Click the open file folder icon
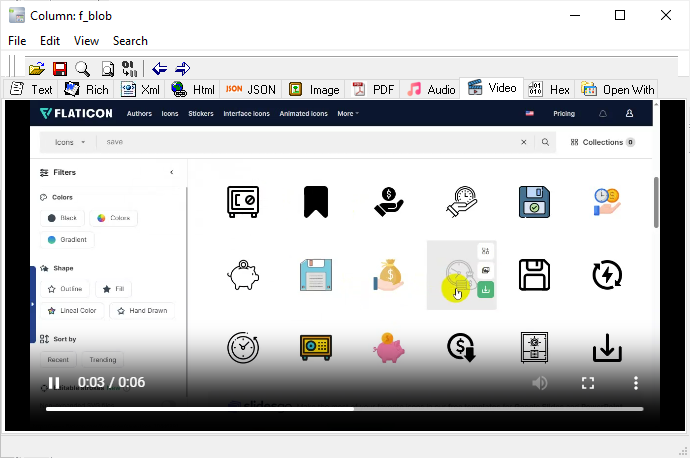Viewport: 690px width, 458px height. [36, 69]
